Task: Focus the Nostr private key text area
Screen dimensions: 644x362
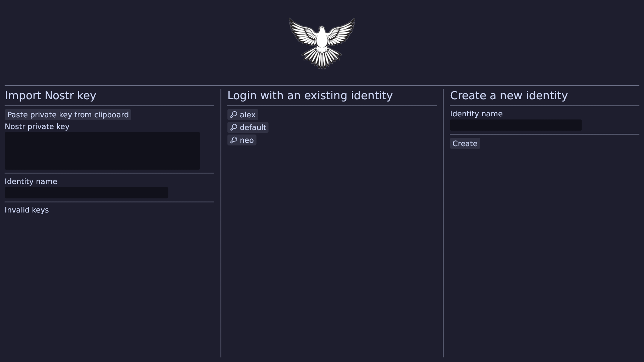Action: tap(102, 151)
